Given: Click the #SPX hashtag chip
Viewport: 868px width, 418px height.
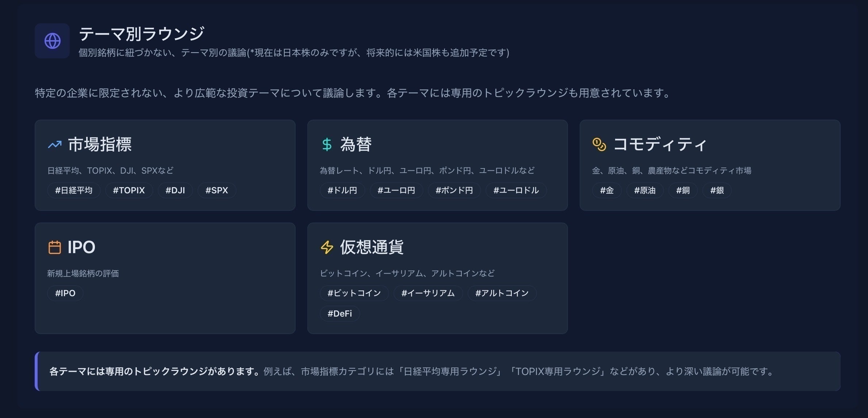Looking at the screenshot, I should [216, 190].
